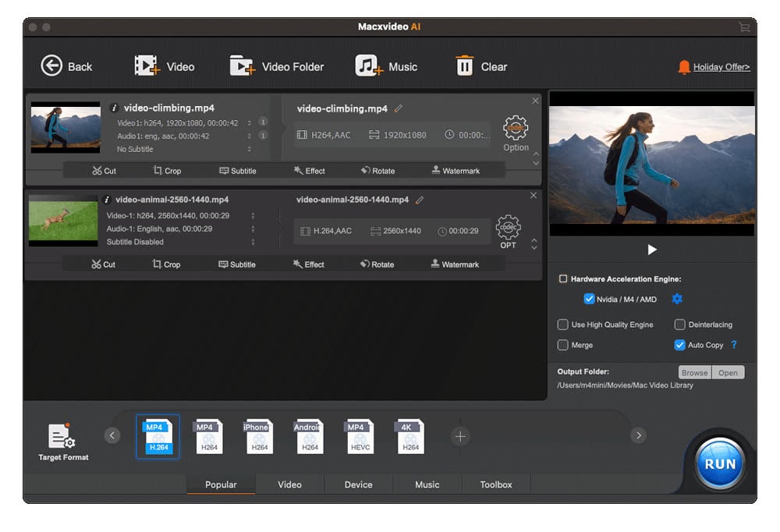This screenshot has width=780, height=532.
Task: Switch to the Music tab
Action: point(427,484)
